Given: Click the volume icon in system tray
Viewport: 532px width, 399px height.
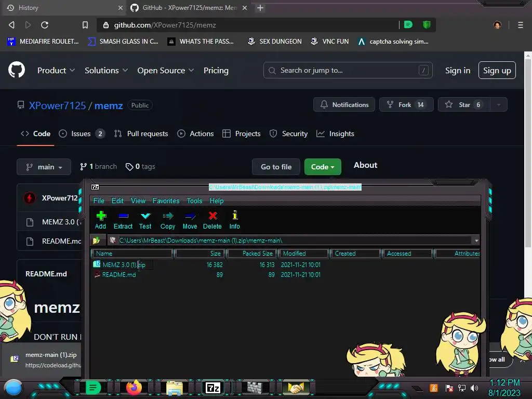Looking at the screenshot, I should [474, 388].
